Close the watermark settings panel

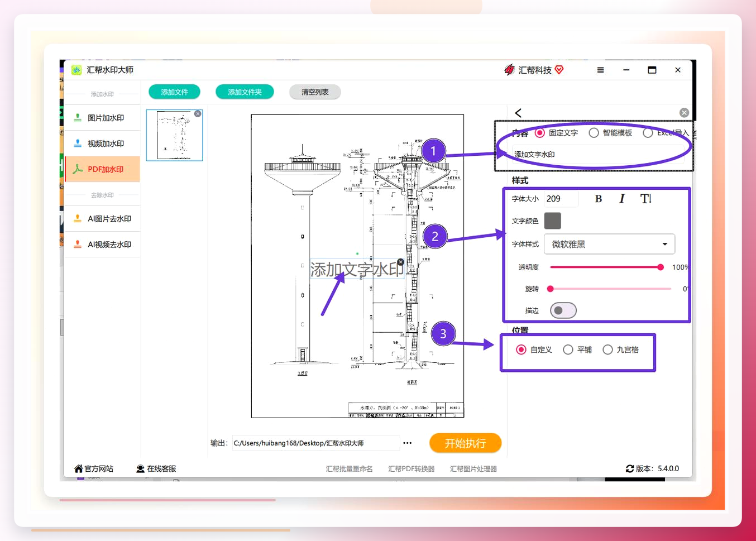684,113
